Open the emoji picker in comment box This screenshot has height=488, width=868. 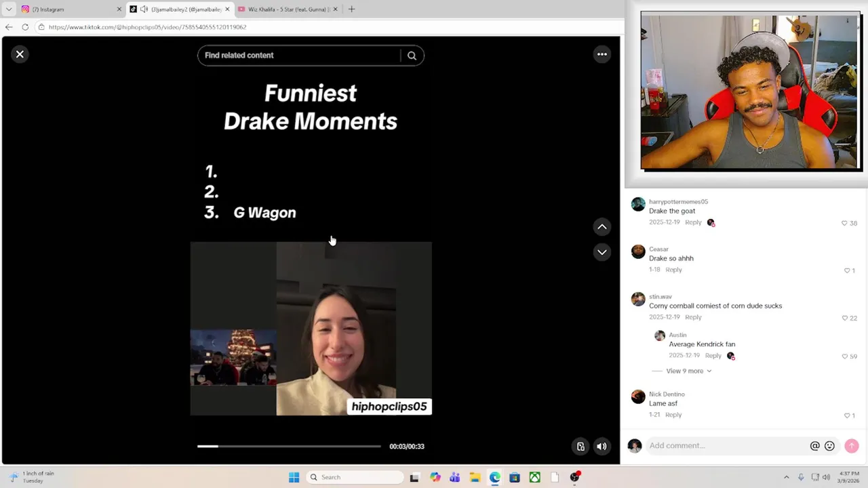point(829,446)
